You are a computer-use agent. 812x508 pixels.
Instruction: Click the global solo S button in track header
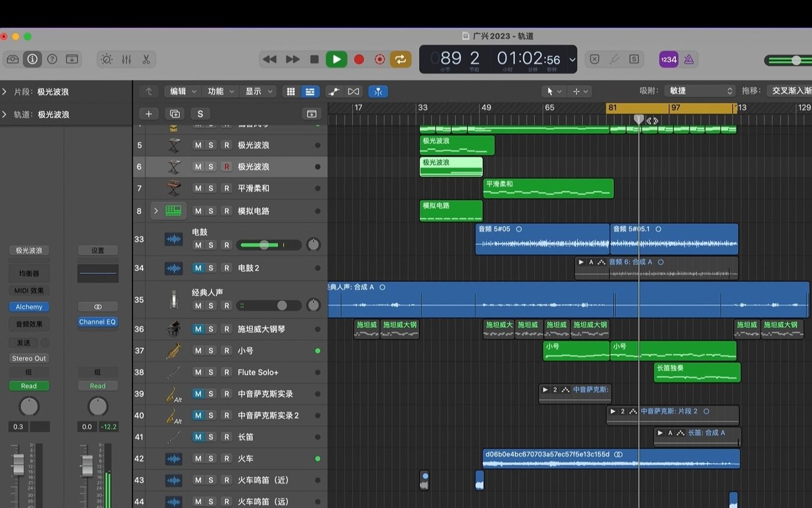200,114
